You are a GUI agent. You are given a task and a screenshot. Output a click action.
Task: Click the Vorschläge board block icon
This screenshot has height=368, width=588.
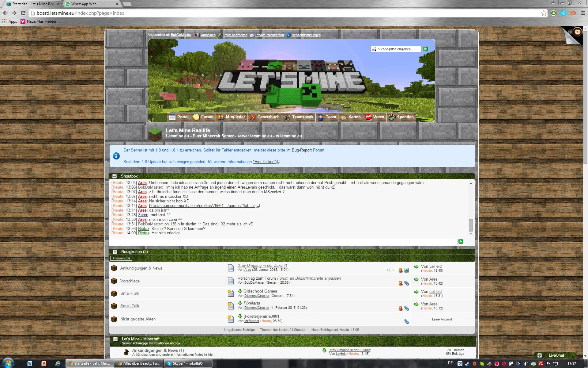[114, 281]
